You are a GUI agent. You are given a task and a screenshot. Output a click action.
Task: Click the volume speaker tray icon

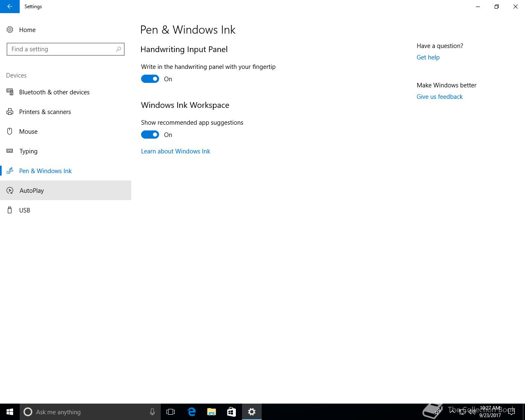click(x=472, y=412)
